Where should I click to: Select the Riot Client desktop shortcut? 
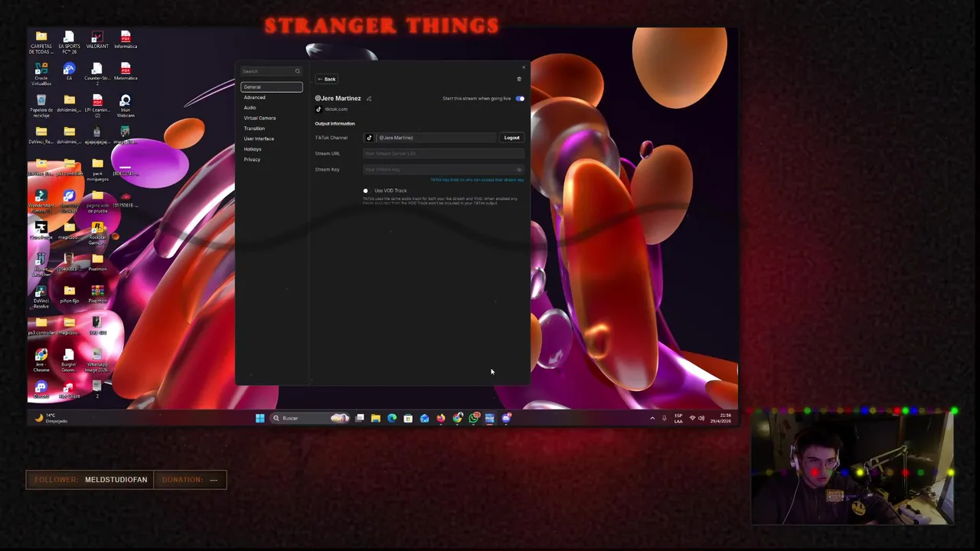point(69,390)
